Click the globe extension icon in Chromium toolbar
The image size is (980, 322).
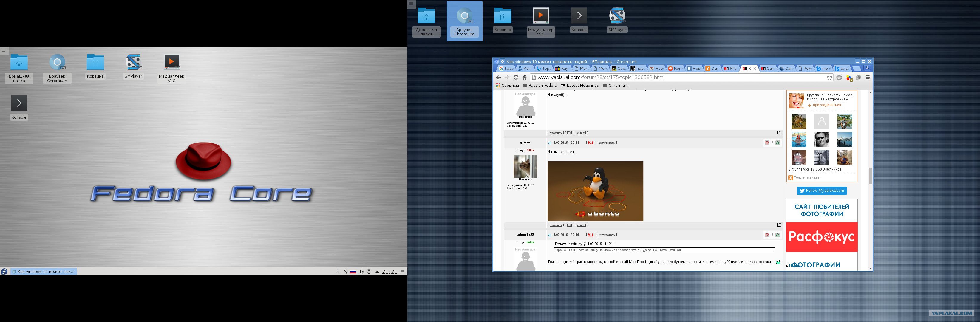(839, 78)
